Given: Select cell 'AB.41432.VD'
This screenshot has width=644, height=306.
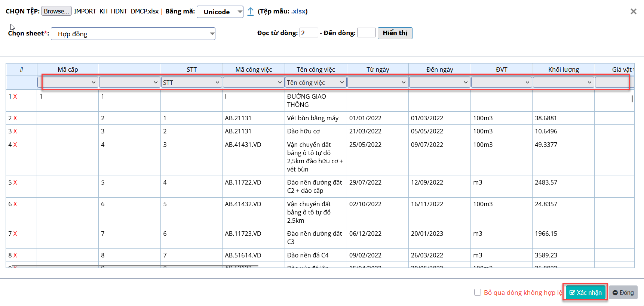Looking at the screenshot, I should point(254,212).
